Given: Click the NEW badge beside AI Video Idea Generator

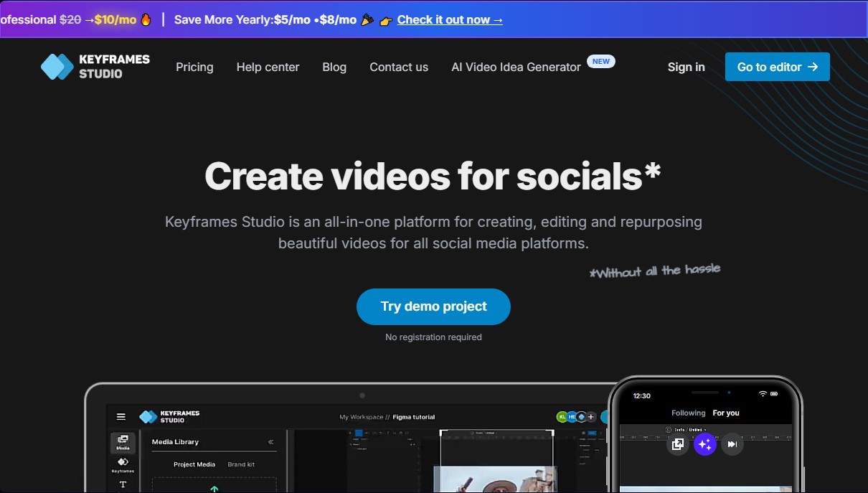Looking at the screenshot, I should (601, 61).
